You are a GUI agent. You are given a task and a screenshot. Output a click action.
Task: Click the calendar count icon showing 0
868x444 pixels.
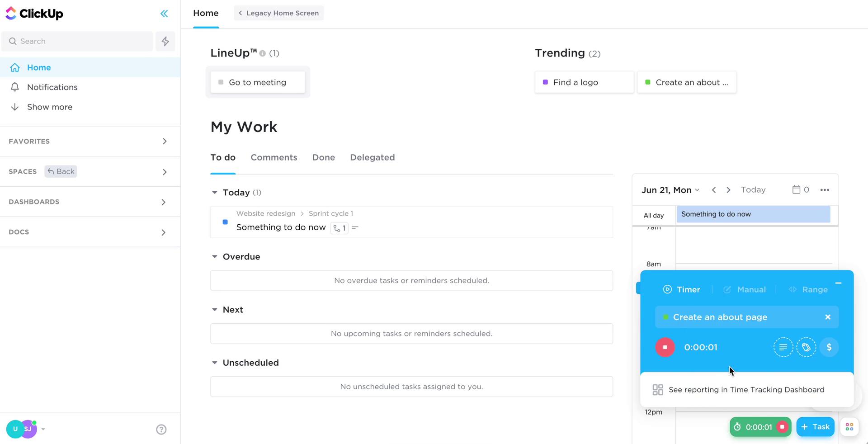[801, 190]
